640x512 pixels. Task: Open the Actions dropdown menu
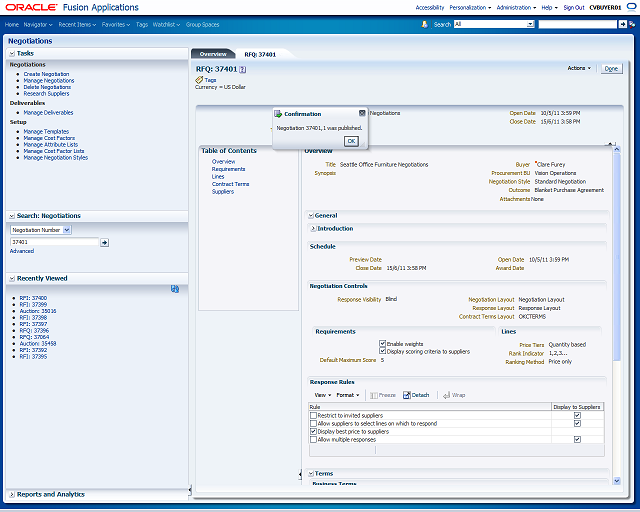click(579, 68)
